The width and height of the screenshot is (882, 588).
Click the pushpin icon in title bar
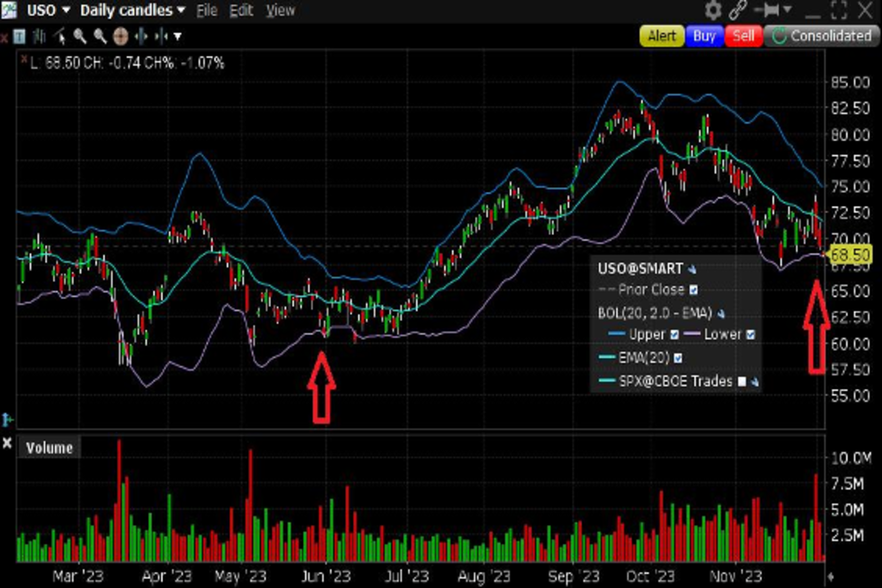769,10
